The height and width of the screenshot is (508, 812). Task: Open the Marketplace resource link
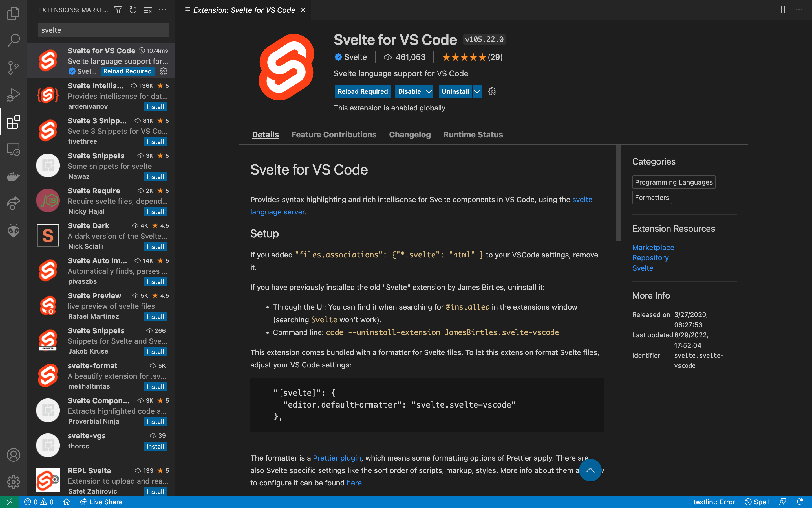[x=653, y=247]
